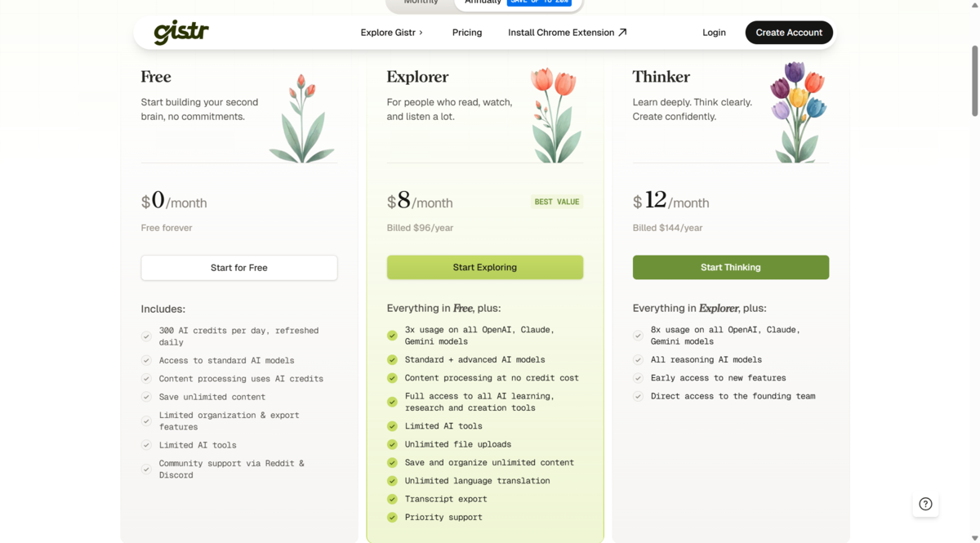This screenshot has width=980, height=543.
Task: Expand the Explore Gistr menu
Action: (x=392, y=33)
